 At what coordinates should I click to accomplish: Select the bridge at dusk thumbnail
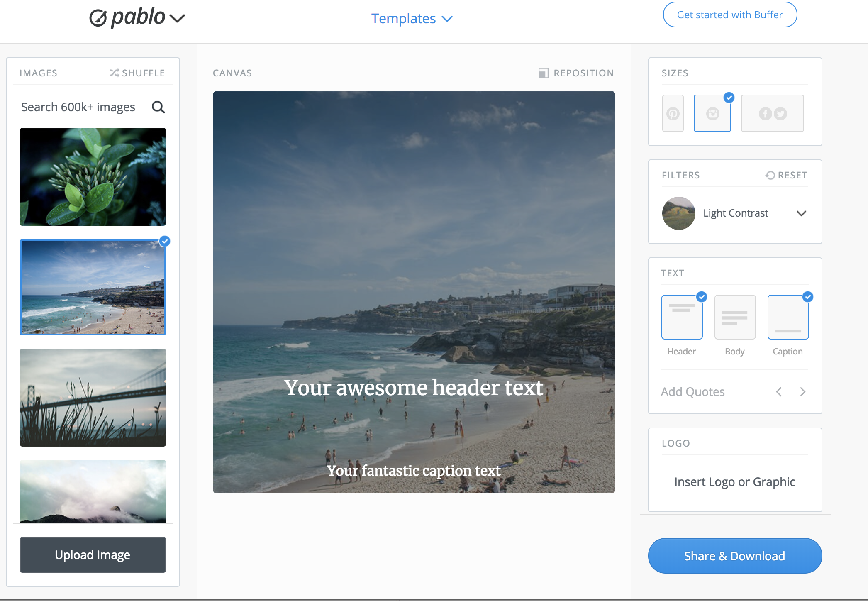tap(93, 398)
